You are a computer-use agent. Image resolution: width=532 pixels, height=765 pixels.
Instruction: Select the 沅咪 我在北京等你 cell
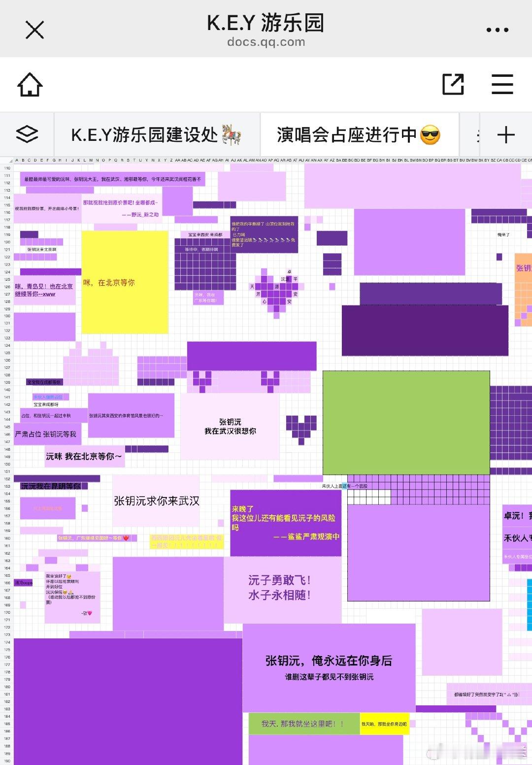pyautogui.click(x=85, y=456)
